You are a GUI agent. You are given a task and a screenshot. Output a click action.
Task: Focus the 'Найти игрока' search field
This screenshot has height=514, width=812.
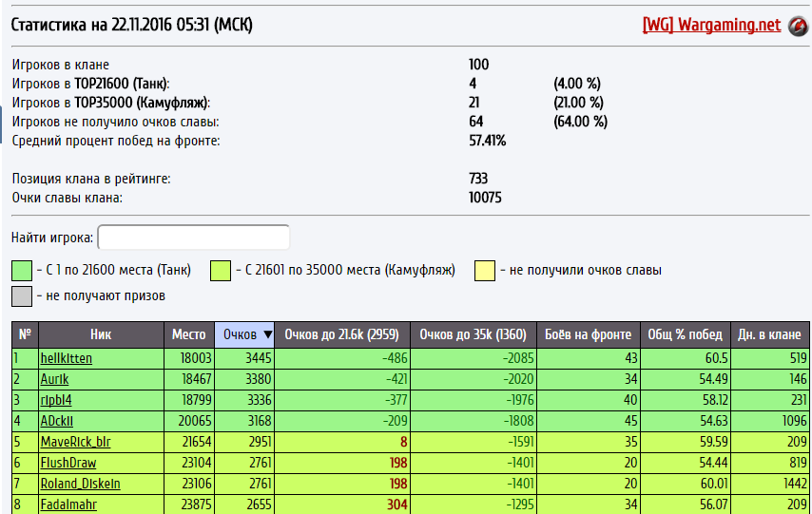194,238
